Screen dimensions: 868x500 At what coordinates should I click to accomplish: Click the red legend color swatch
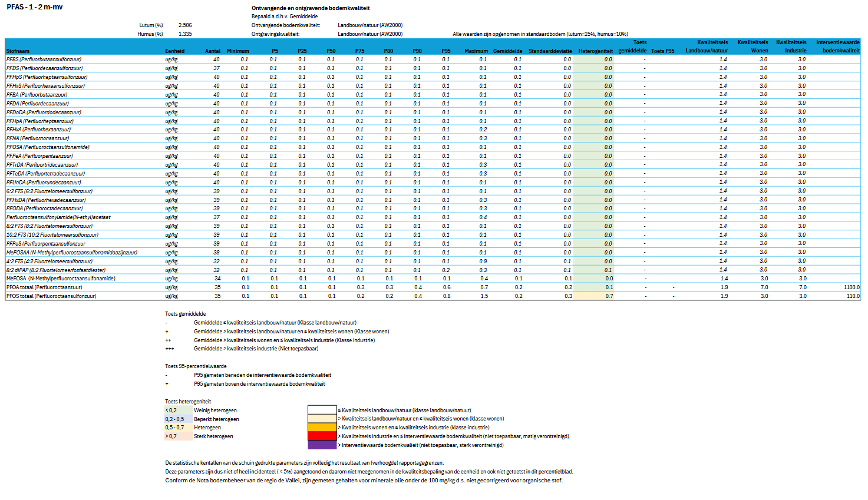322,436
